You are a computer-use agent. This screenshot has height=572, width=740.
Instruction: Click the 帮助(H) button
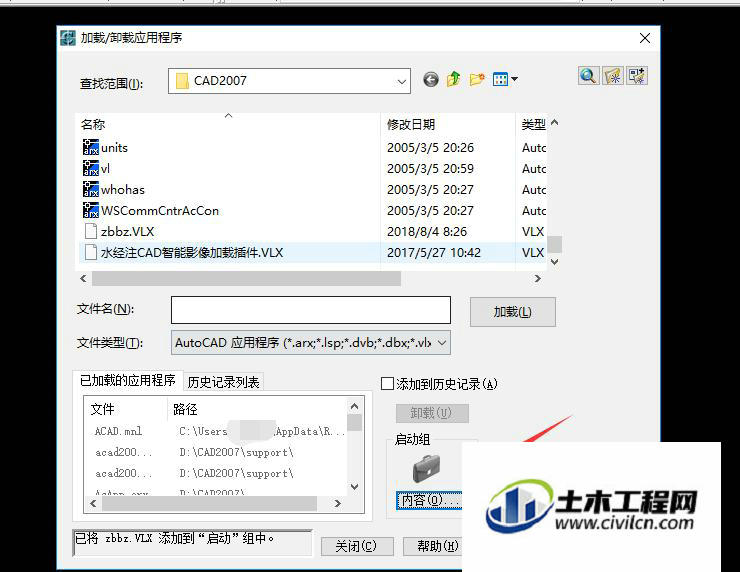click(x=433, y=547)
